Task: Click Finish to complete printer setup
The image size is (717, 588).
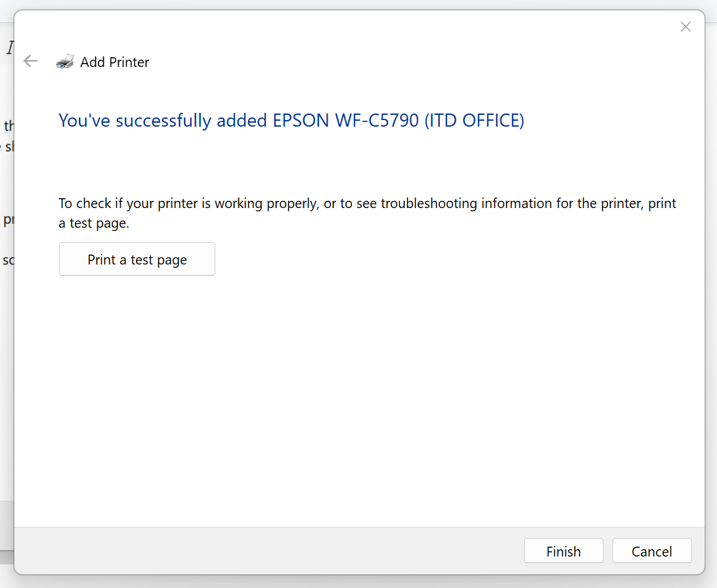Action: (563, 551)
